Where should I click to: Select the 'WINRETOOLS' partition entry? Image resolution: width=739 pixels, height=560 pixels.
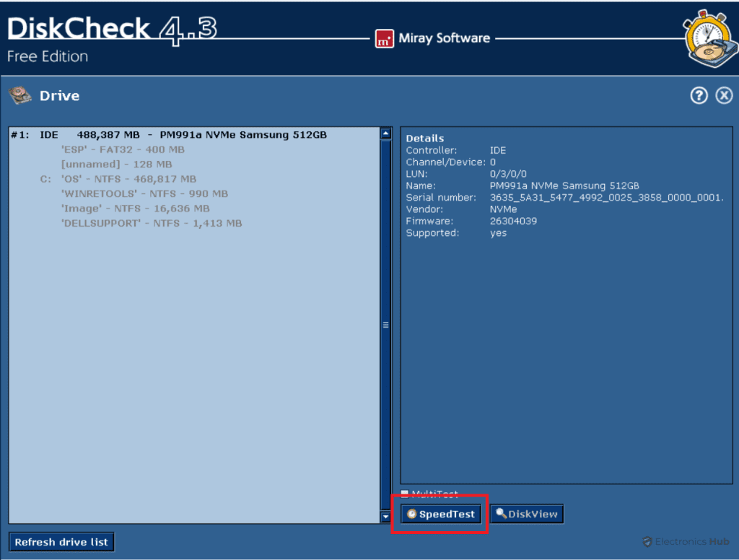pyautogui.click(x=144, y=193)
